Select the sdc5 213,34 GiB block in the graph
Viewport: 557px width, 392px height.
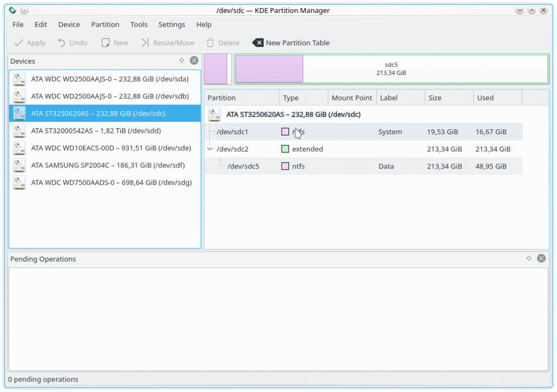(392, 69)
